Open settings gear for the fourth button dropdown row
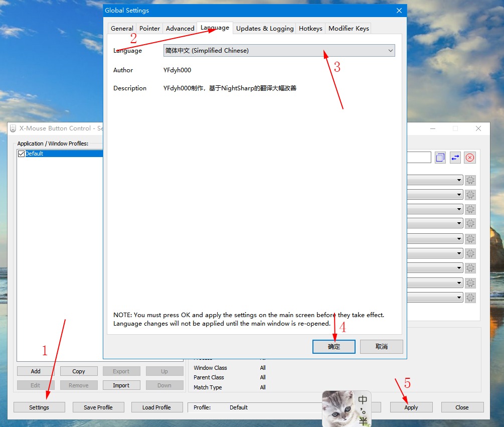504x427 pixels. (x=470, y=223)
